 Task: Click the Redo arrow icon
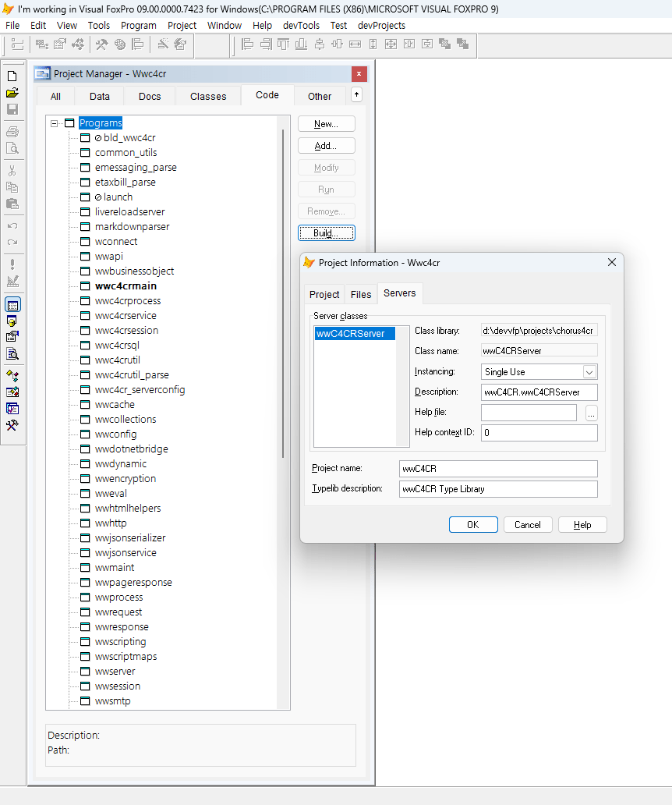coord(12,243)
